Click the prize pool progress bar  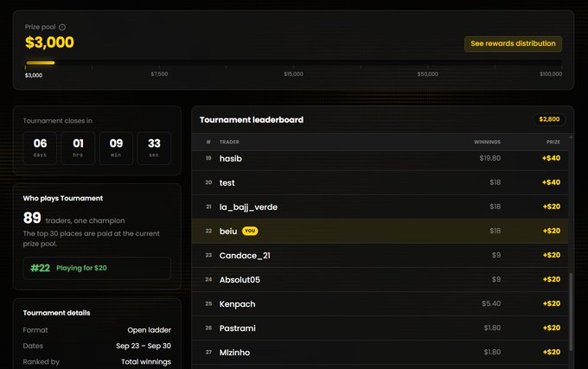294,62
